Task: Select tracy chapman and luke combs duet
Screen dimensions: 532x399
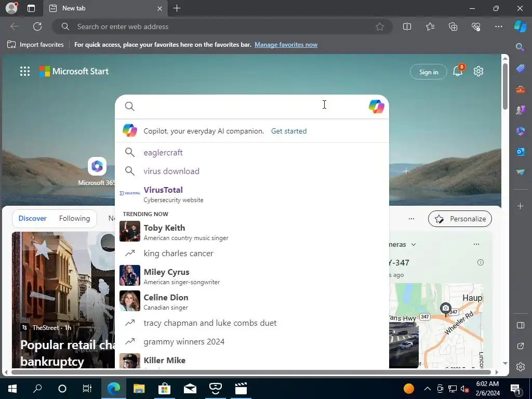Action: [x=252, y=323]
